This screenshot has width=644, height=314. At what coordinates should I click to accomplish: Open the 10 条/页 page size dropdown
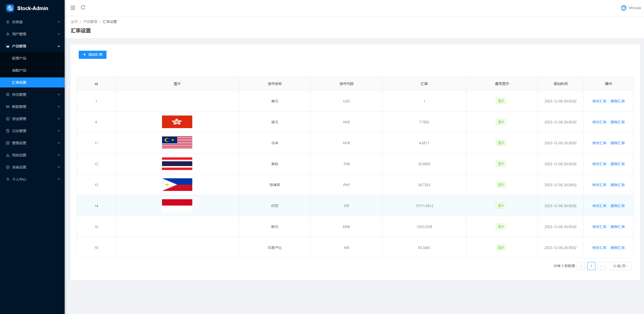(x=620, y=266)
